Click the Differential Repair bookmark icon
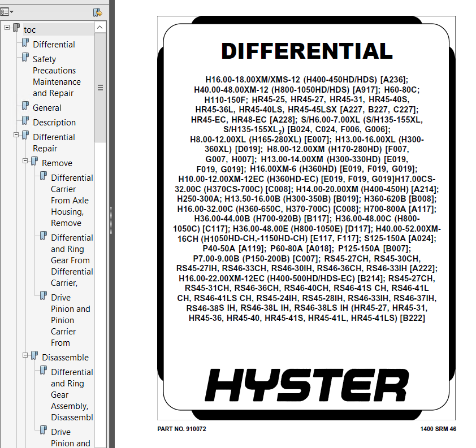Screen dimensions: 476x448 click(25, 136)
